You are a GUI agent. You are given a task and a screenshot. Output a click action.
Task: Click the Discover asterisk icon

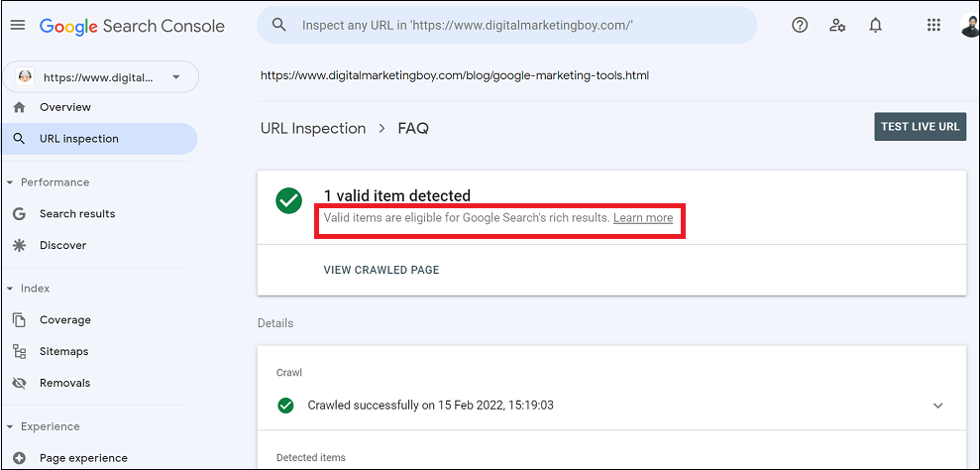[x=20, y=245]
